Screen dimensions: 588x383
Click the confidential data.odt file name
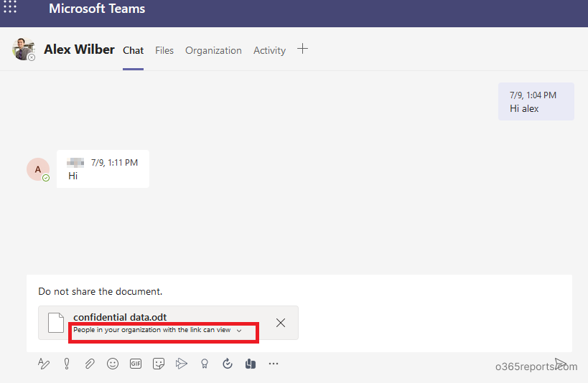120,317
